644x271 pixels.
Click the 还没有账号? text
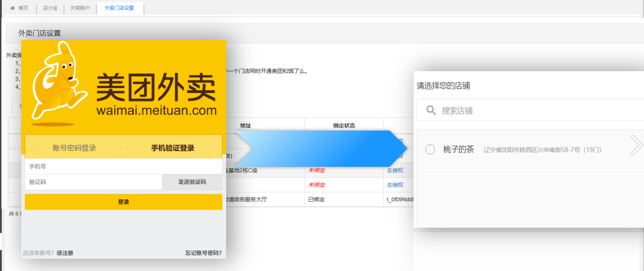click(38, 253)
